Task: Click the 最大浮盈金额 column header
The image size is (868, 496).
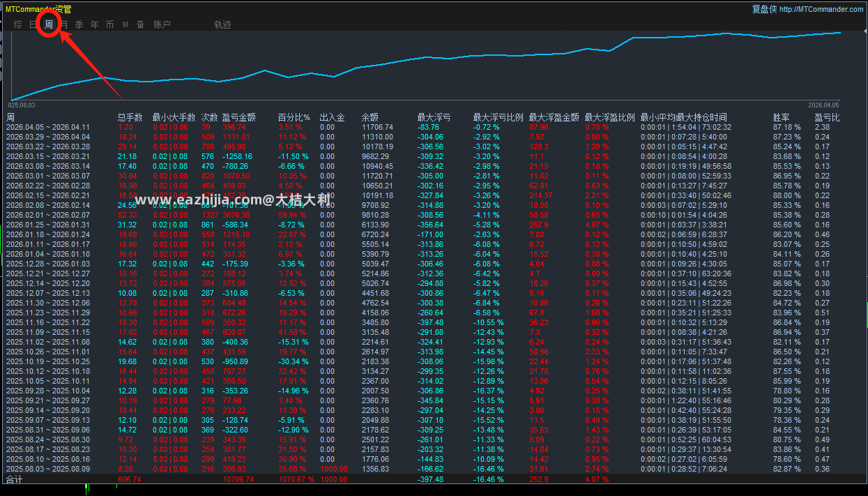Action: pyautogui.click(x=554, y=117)
